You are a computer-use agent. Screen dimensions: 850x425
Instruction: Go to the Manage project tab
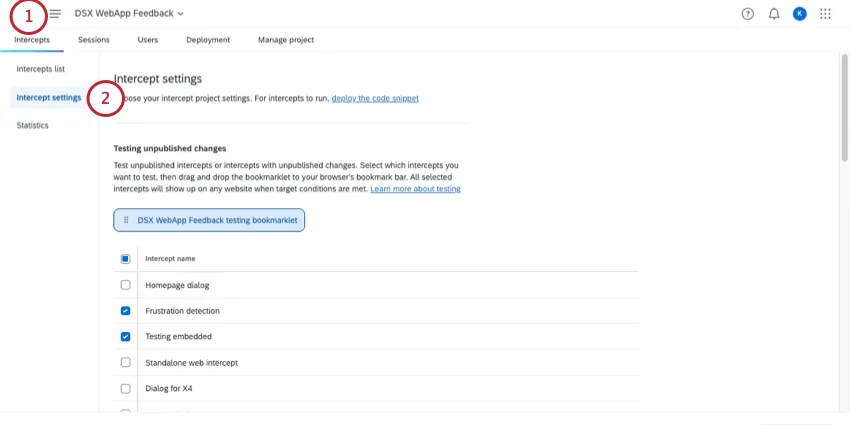tap(286, 40)
